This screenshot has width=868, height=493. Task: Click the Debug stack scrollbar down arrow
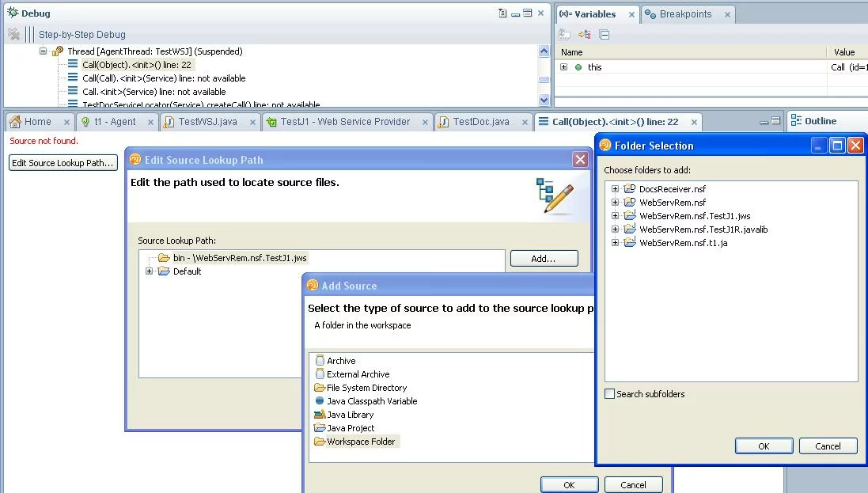[544, 100]
